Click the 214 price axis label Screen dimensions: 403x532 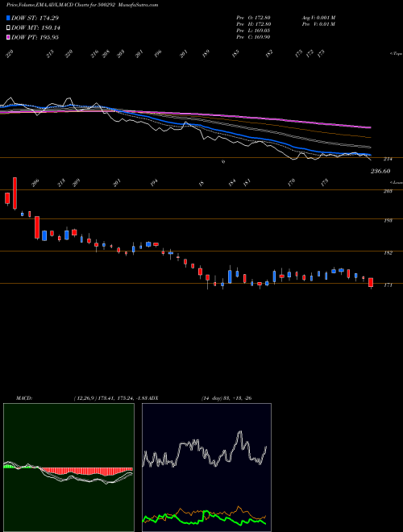(x=388, y=159)
